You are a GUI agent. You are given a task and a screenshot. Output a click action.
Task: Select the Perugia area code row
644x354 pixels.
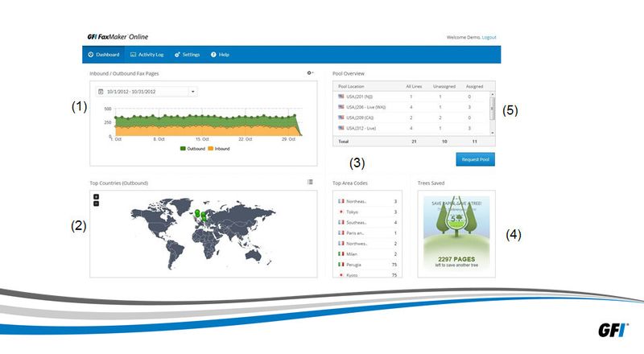pos(368,265)
